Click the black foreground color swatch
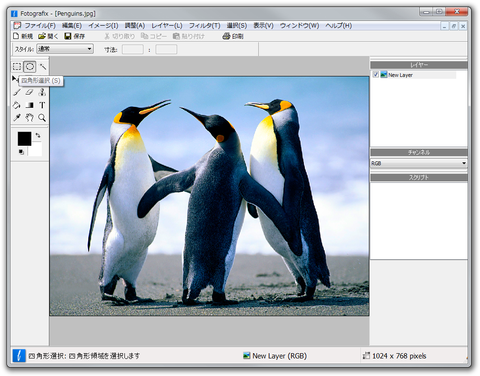 pos(24,139)
